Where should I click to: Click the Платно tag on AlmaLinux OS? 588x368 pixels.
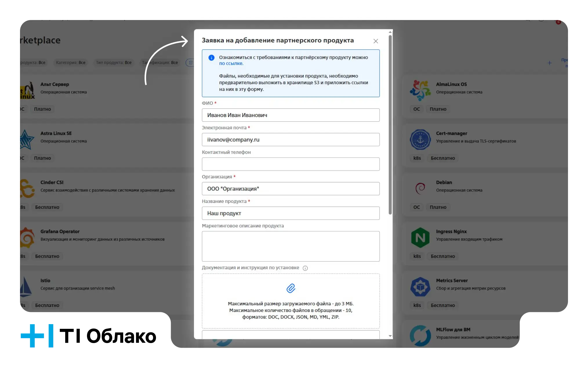click(438, 109)
